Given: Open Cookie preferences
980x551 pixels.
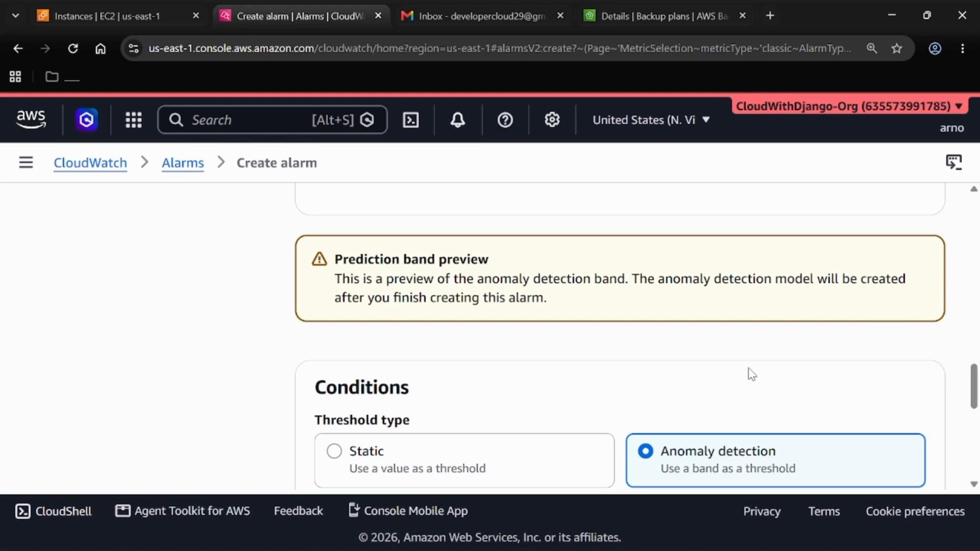Looking at the screenshot, I should (915, 511).
